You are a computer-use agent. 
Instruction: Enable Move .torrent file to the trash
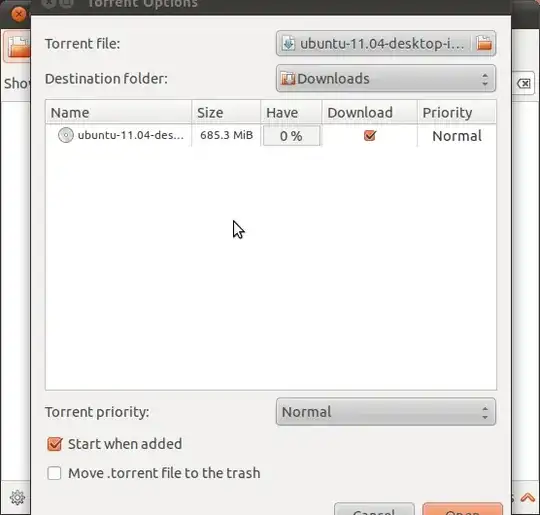[x=54, y=473]
